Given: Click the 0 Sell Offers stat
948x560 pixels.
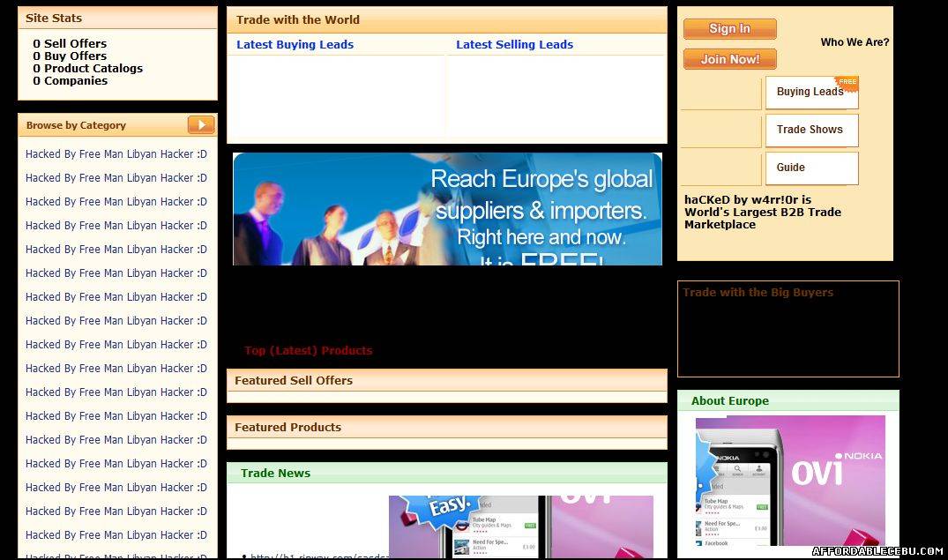Looking at the screenshot, I should click(x=70, y=43).
